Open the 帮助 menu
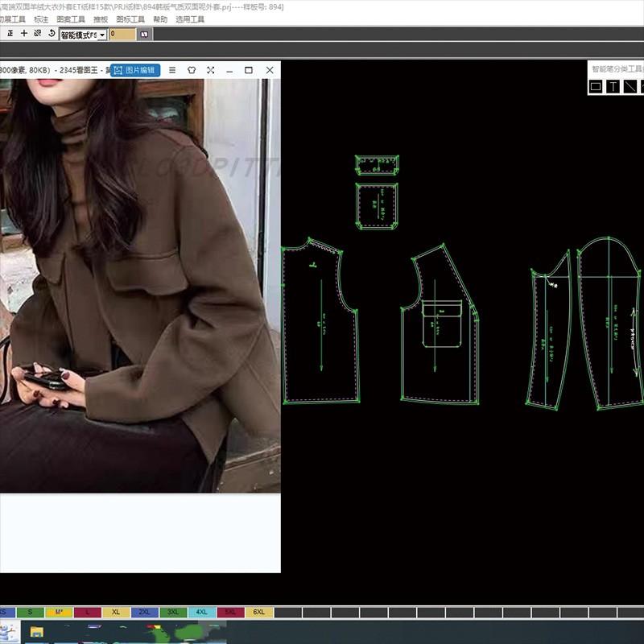Viewport: 644px width, 644px height. pos(160,19)
